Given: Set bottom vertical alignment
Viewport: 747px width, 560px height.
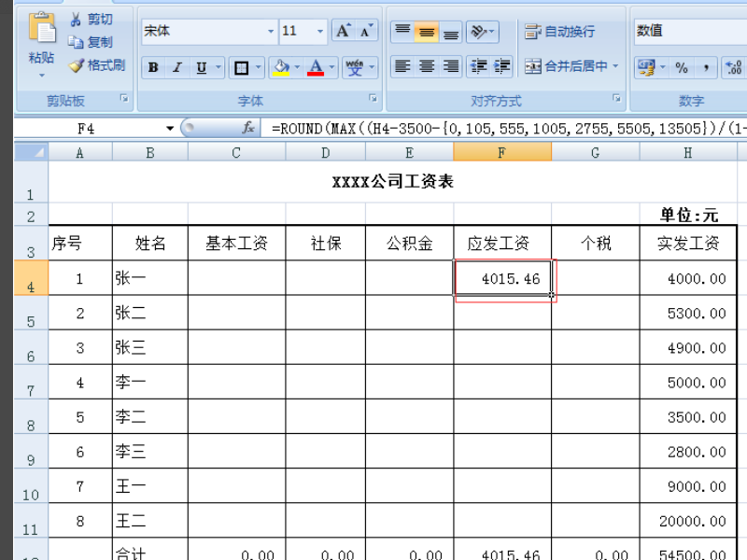Looking at the screenshot, I should click(x=451, y=32).
